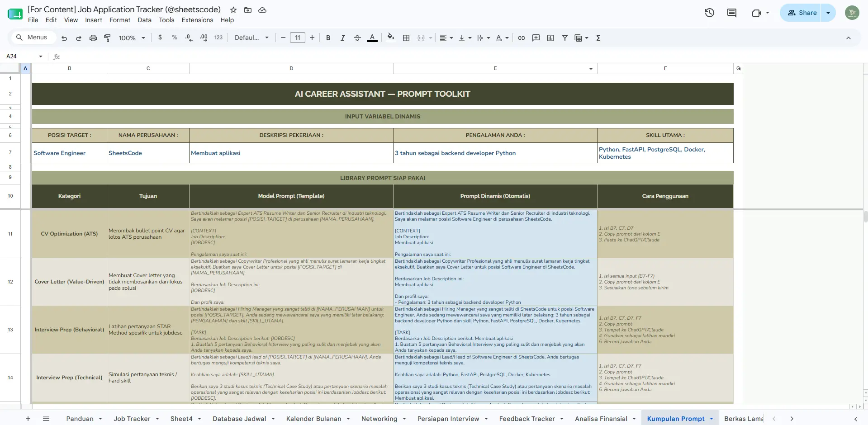This screenshot has width=868, height=425.
Task: Show side panel chevron at bottom right
Action: coord(855,419)
